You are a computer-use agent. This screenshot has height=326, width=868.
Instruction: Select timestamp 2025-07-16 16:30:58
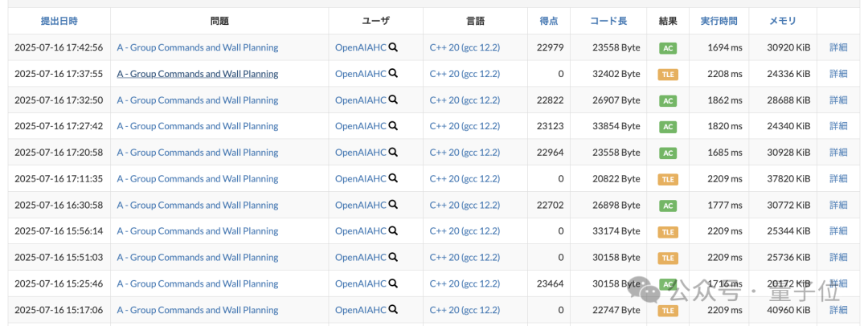(59, 205)
